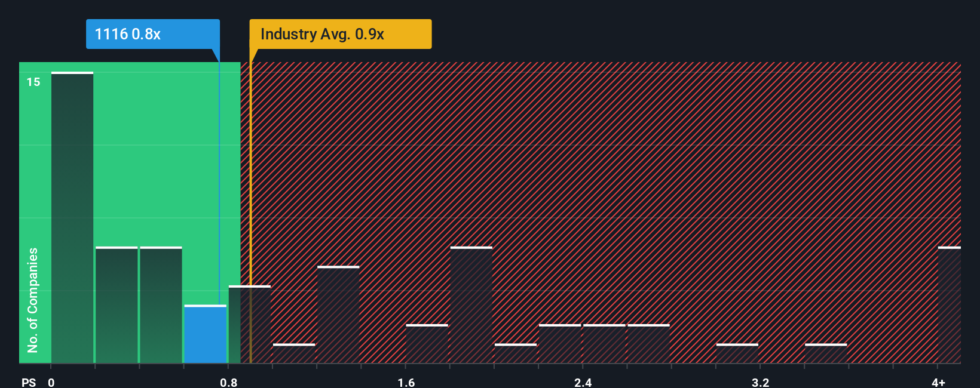
Task: Select the third dark green histogram bar
Action: pyautogui.click(x=161, y=304)
